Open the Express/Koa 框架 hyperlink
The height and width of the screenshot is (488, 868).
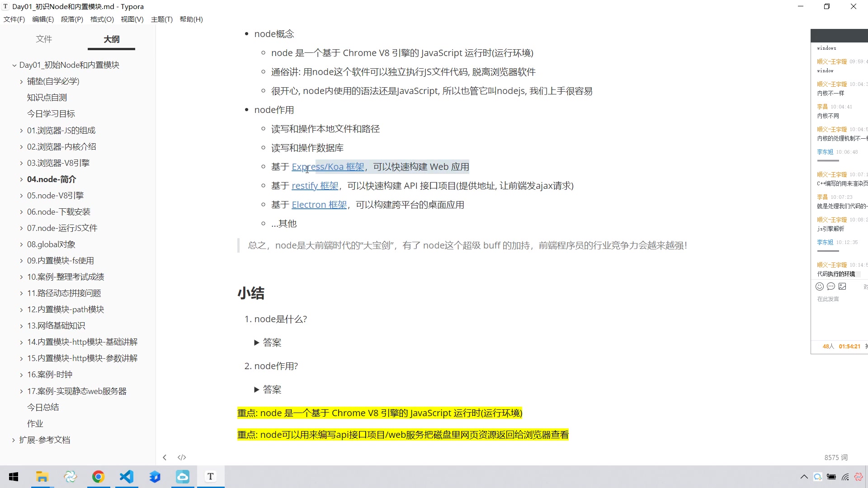[327, 166]
